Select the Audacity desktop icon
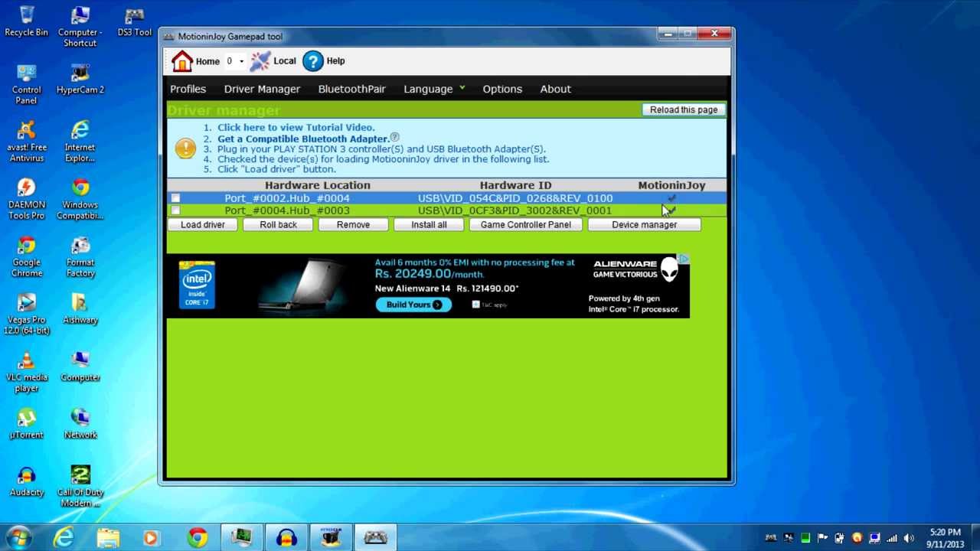980x551 pixels. tap(26, 481)
